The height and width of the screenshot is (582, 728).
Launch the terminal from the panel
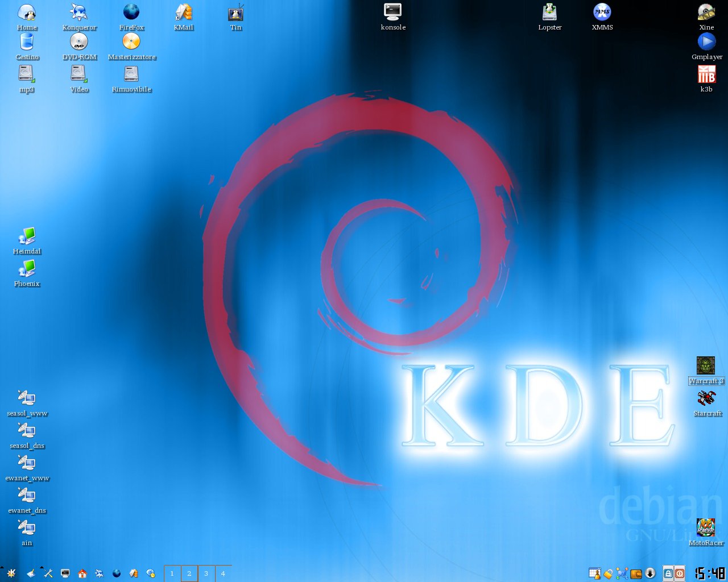(65, 574)
